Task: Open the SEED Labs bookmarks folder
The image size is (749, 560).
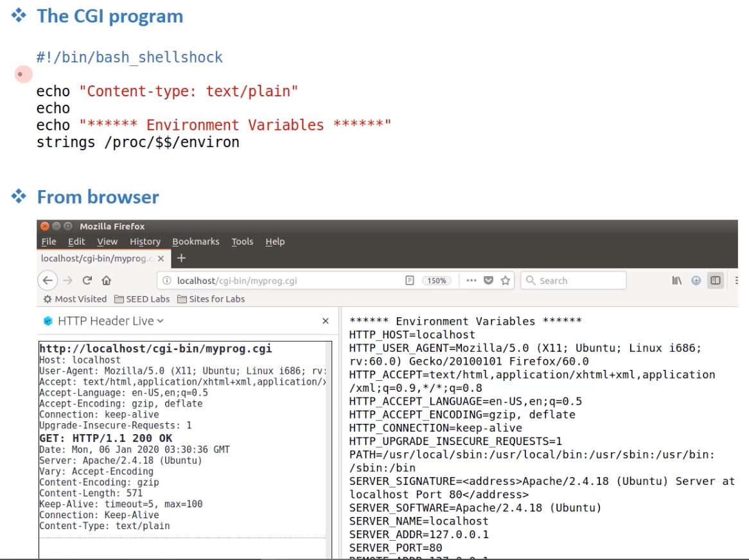Action: (143, 299)
